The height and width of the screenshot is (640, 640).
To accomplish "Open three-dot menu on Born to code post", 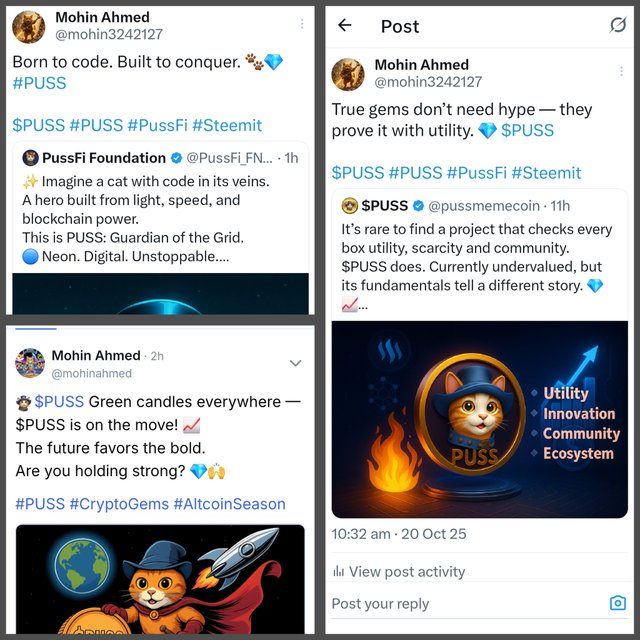I will 302,24.
